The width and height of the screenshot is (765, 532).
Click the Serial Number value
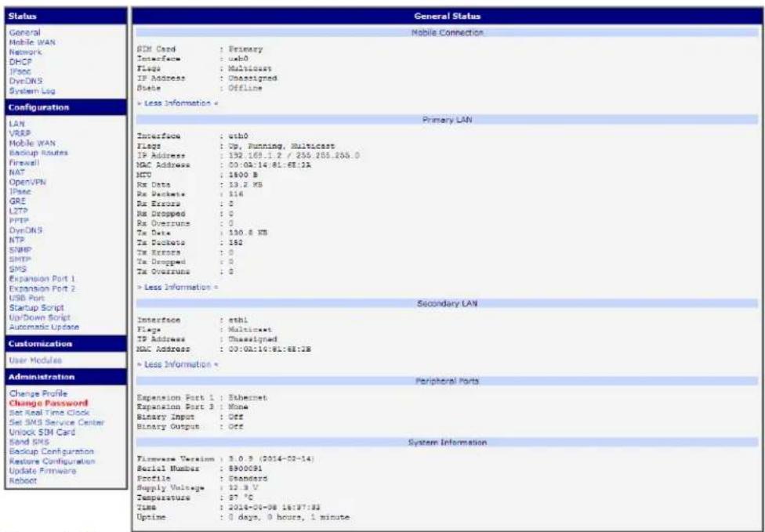coord(245,469)
